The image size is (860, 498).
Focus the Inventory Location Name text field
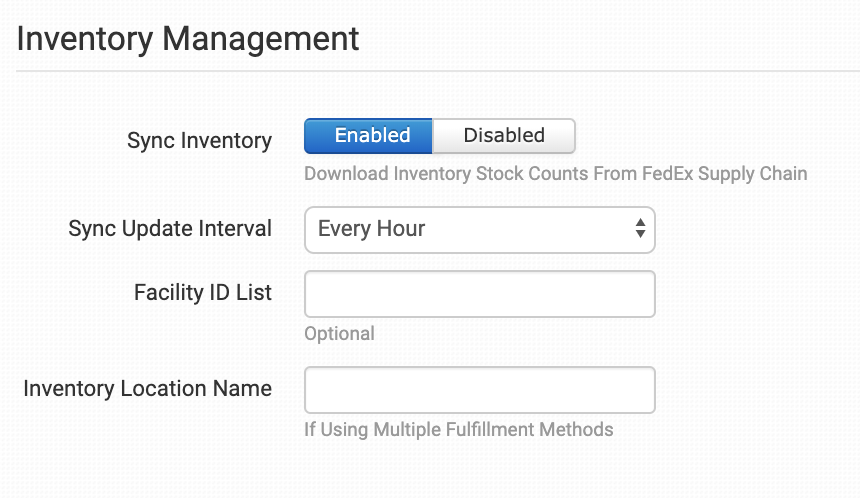479,390
